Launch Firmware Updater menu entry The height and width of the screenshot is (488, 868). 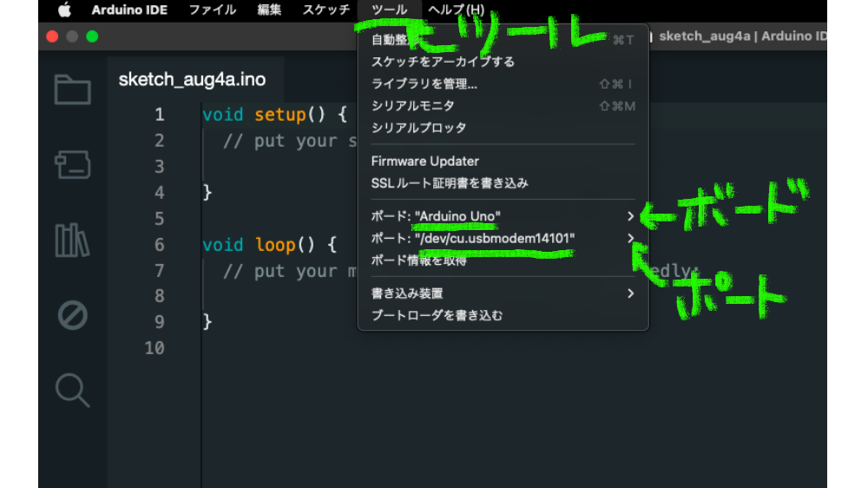[x=503, y=162]
